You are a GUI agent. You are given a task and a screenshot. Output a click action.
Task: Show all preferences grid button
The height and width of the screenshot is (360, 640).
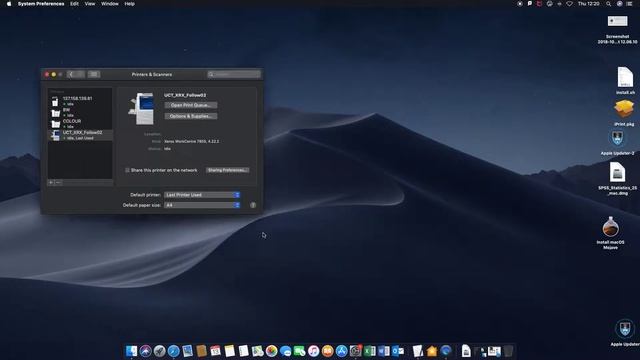pyautogui.click(x=93, y=74)
